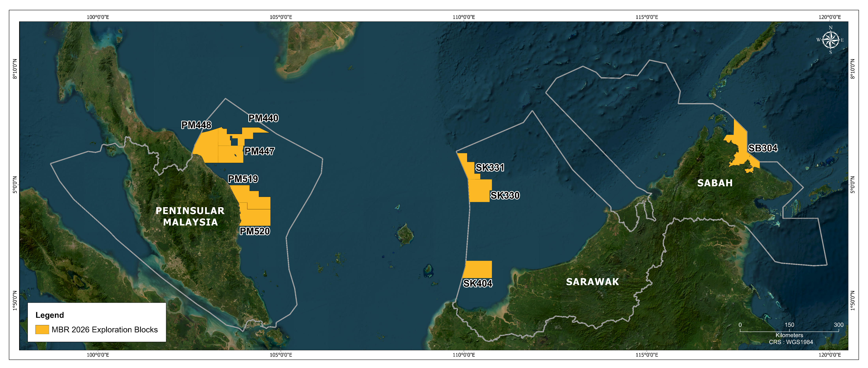The height and width of the screenshot is (368, 868).
Task: Click the SK331 block label
Action: (x=490, y=167)
